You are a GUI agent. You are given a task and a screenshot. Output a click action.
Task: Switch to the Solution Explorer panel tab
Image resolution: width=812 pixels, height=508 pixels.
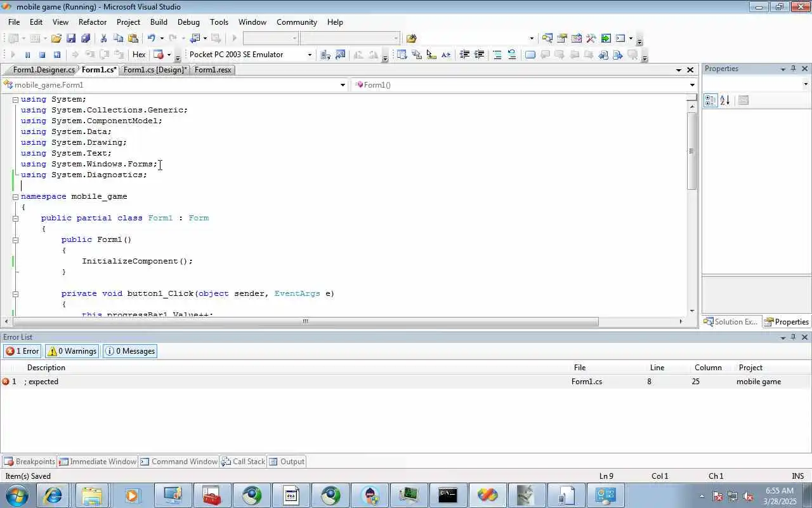click(x=730, y=322)
